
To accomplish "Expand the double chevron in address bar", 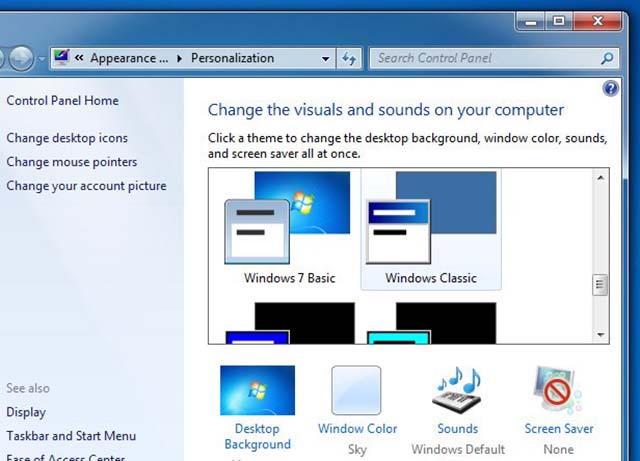I will click(79, 58).
